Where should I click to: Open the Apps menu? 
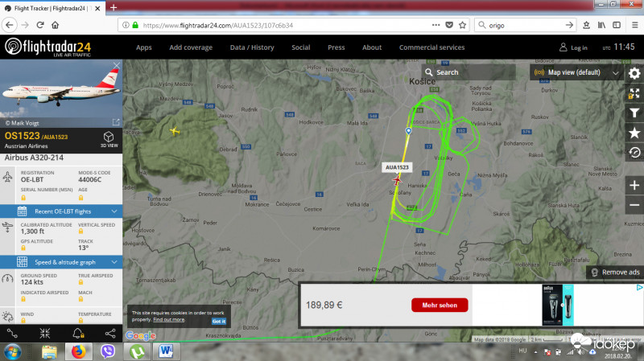pyautogui.click(x=144, y=47)
